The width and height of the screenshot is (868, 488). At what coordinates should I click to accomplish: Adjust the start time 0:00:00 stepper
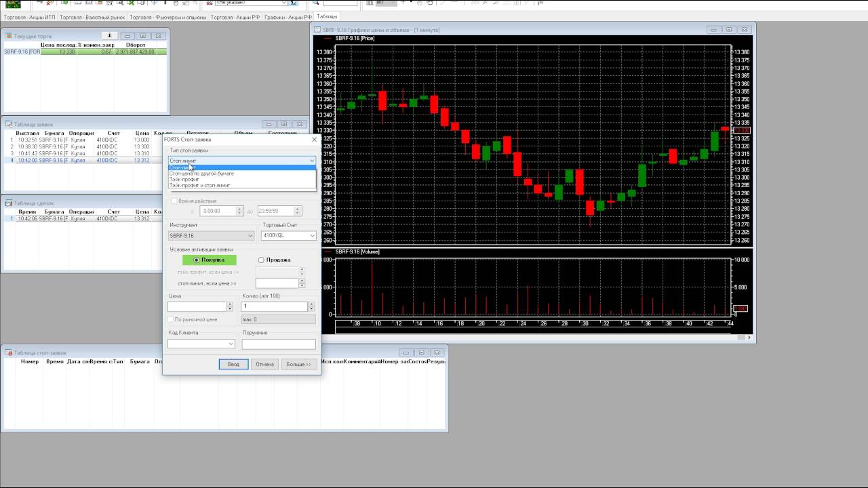pos(240,211)
